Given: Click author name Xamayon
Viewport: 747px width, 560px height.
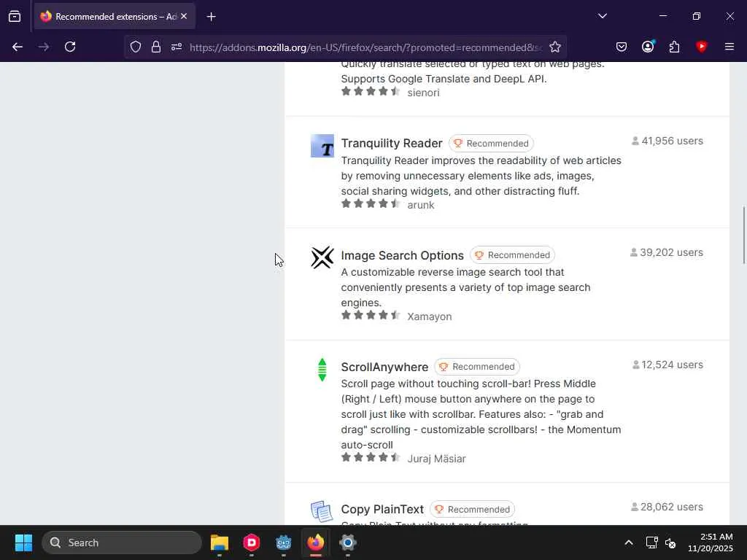Looking at the screenshot, I should 429,316.
